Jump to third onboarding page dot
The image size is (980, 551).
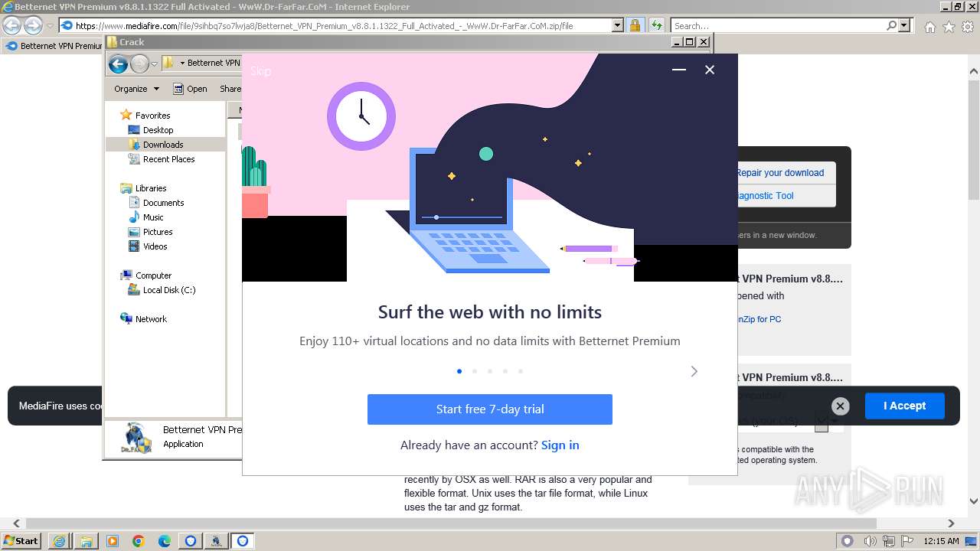(x=490, y=371)
